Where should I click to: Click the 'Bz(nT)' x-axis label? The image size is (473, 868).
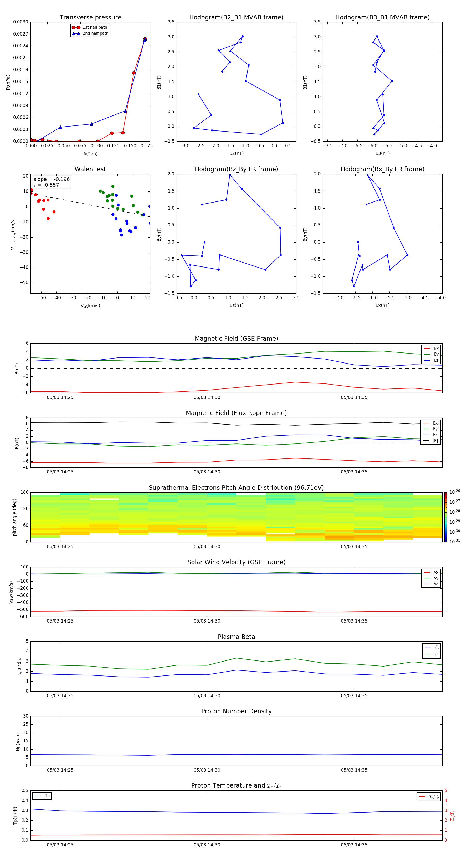236,305
